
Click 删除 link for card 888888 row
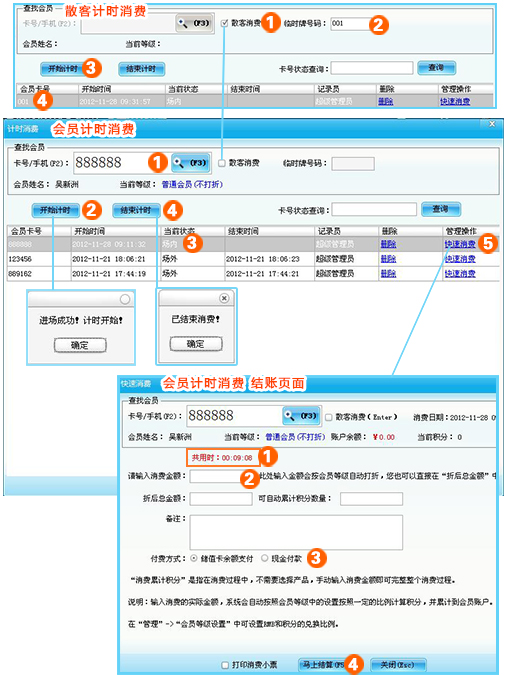[x=388, y=244]
